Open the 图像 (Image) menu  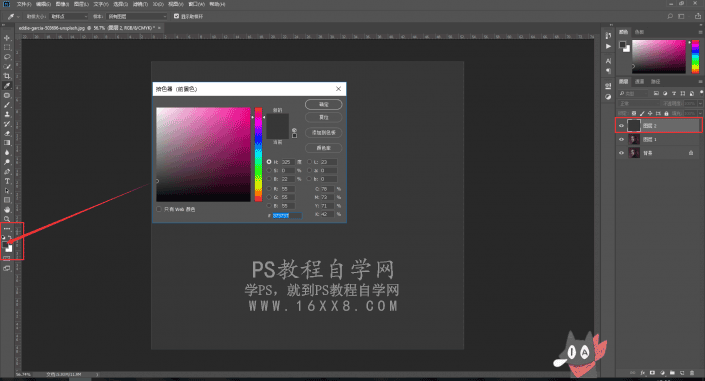click(x=62, y=4)
